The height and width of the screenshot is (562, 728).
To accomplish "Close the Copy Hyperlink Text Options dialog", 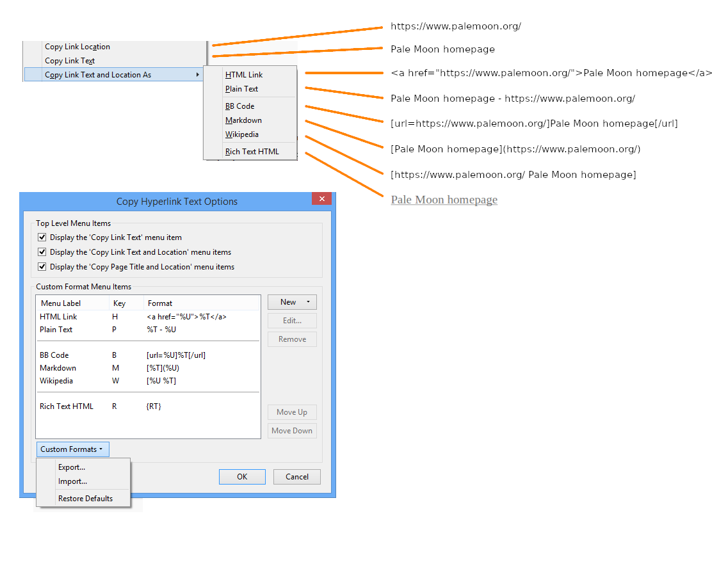I will pyautogui.click(x=321, y=198).
